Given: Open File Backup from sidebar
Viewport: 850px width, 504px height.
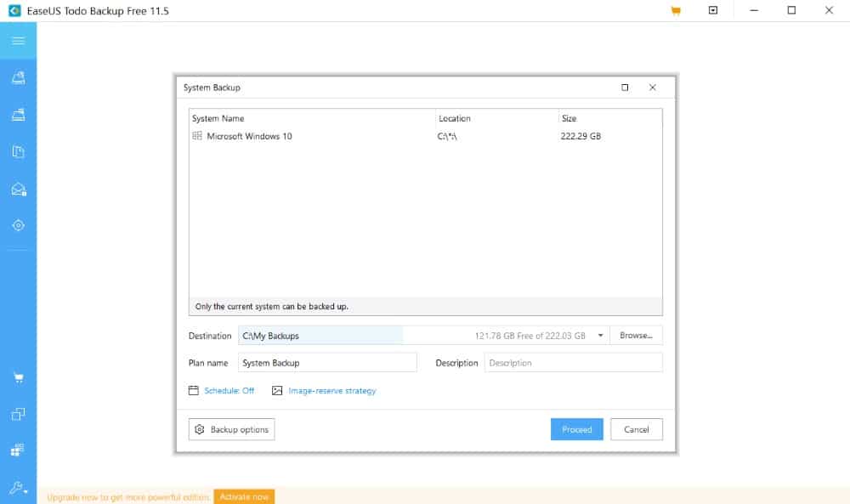Looking at the screenshot, I should click(18, 152).
